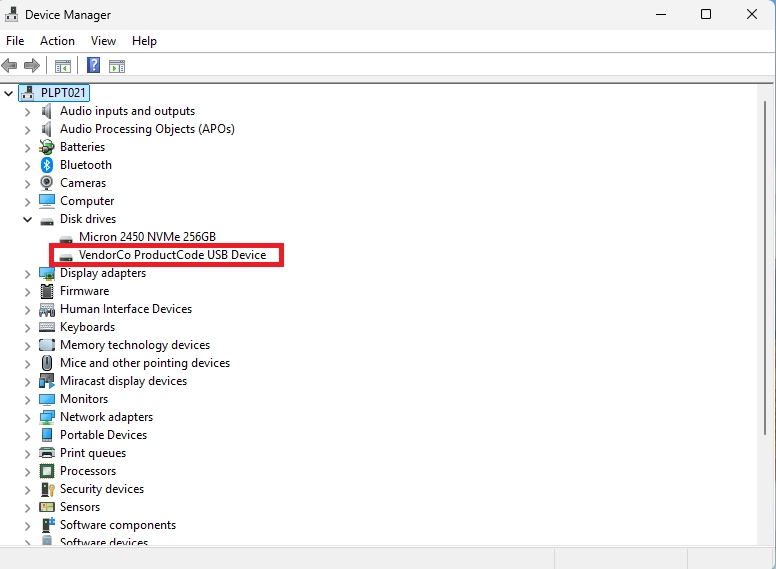Select VendorCo ProductCode USB Device
This screenshot has height=569, width=776.
pos(173,255)
